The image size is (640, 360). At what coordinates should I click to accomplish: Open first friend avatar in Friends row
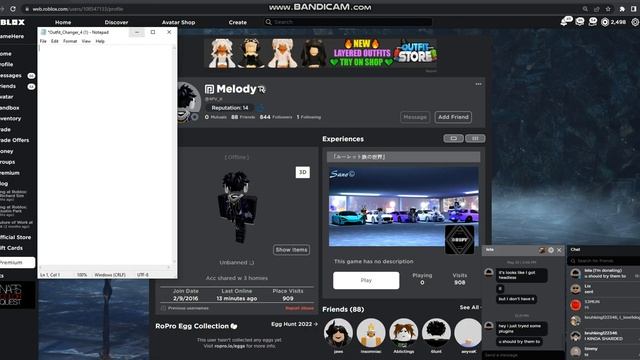tap(338, 333)
